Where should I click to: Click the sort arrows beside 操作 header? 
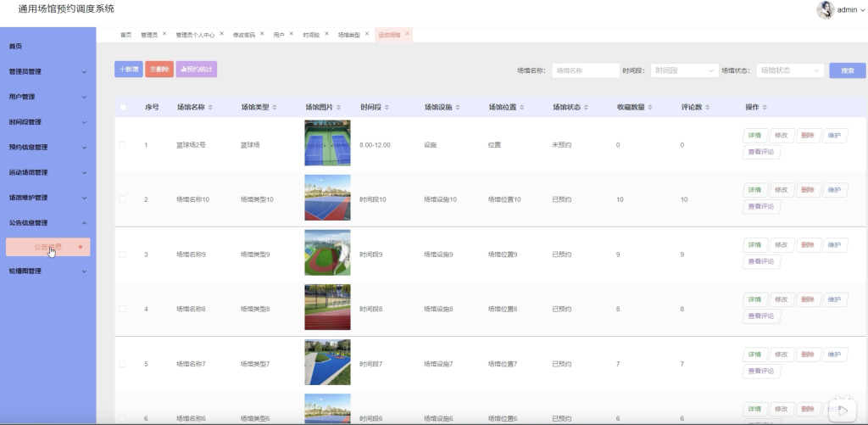coord(765,108)
